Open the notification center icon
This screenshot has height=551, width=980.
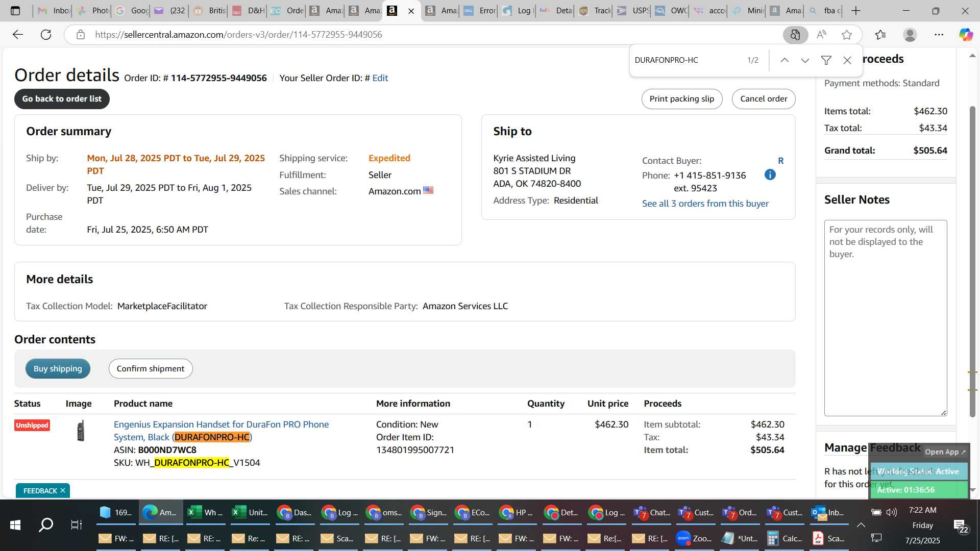coord(960,525)
